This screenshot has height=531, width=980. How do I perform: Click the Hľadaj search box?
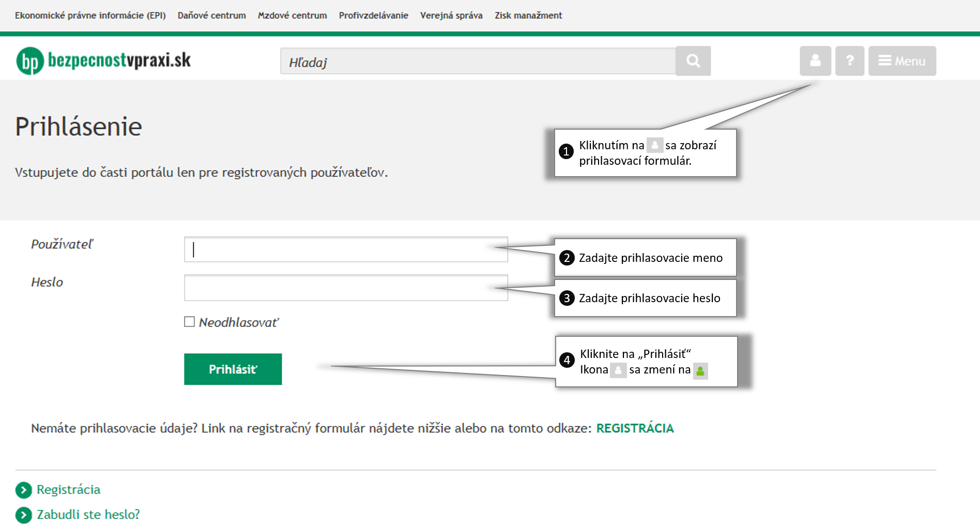pos(478,61)
